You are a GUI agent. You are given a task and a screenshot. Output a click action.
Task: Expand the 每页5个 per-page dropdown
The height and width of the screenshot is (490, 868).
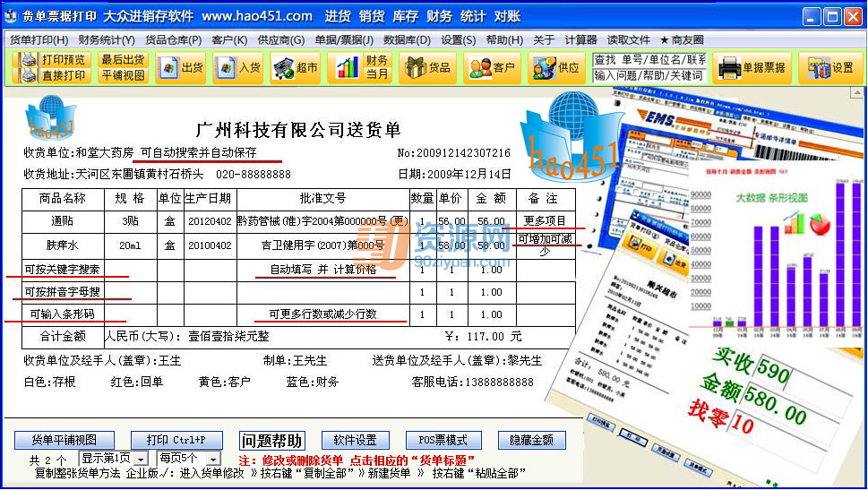click(213, 459)
